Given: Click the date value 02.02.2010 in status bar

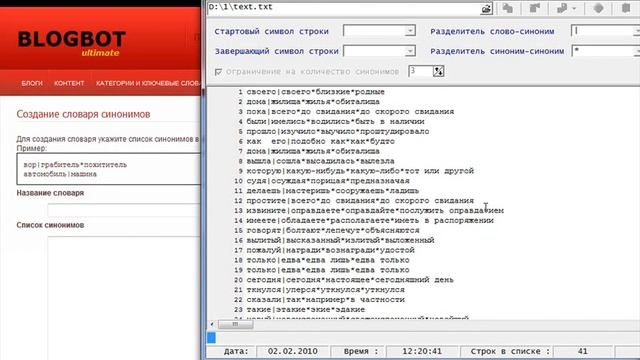Looking at the screenshot, I should click(x=293, y=351).
